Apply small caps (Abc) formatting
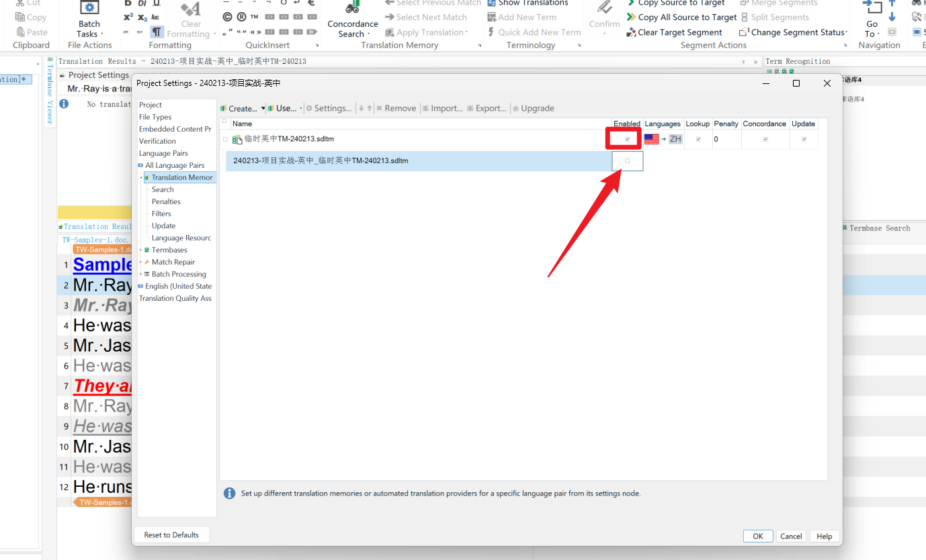The image size is (926, 560). pos(156,17)
